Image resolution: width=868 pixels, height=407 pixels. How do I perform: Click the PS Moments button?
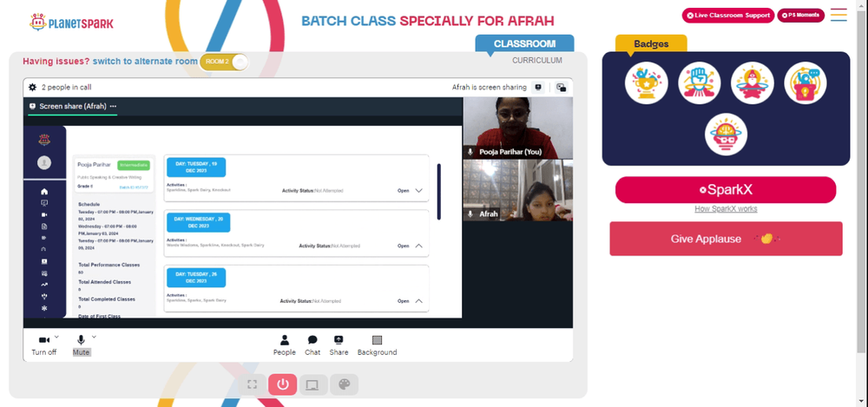[x=800, y=16]
